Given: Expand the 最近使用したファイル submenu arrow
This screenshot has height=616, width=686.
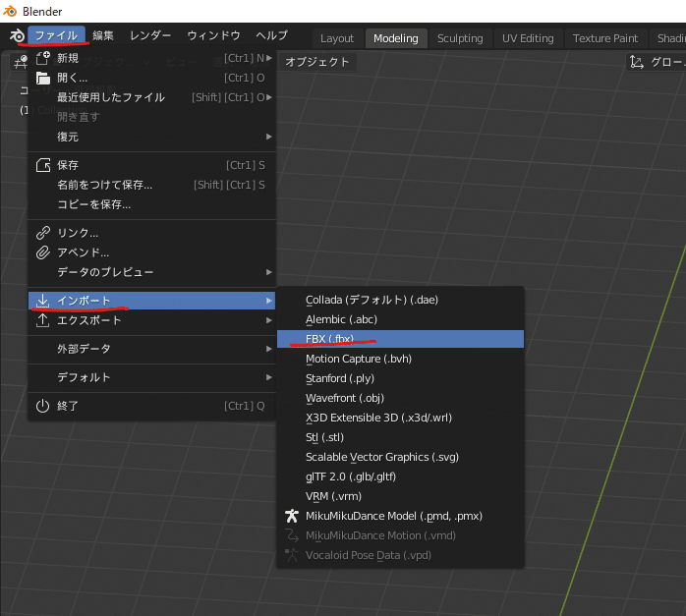Looking at the screenshot, I should [269, 97].
